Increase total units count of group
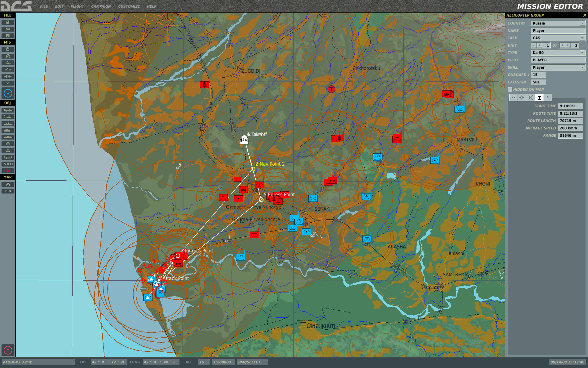The image size is (588, 368). tap(568, 45)
